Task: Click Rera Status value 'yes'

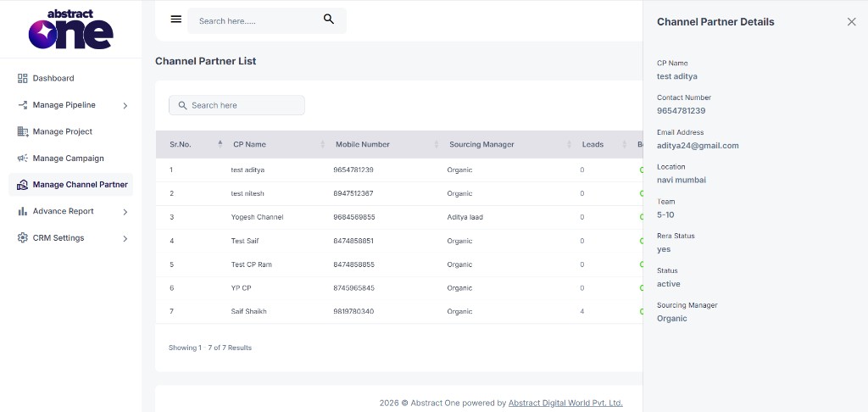Action: point(664,249)
